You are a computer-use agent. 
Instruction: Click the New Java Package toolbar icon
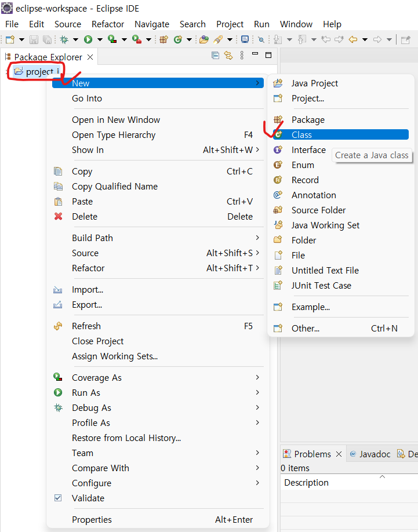[x=164, y=39]
